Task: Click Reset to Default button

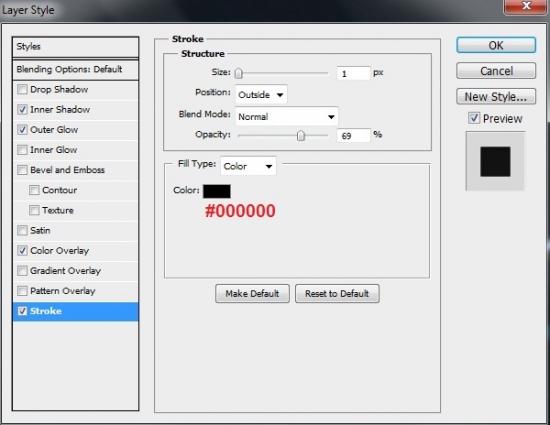Action: 337,294
